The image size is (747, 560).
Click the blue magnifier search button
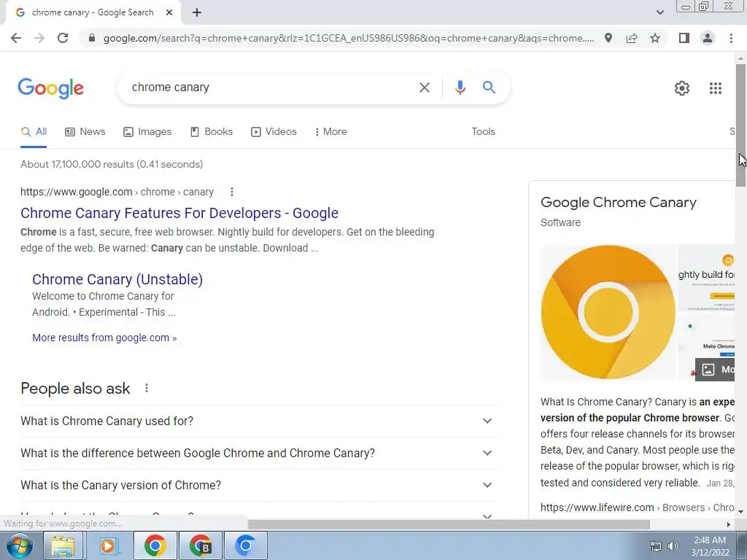(489, 87)
